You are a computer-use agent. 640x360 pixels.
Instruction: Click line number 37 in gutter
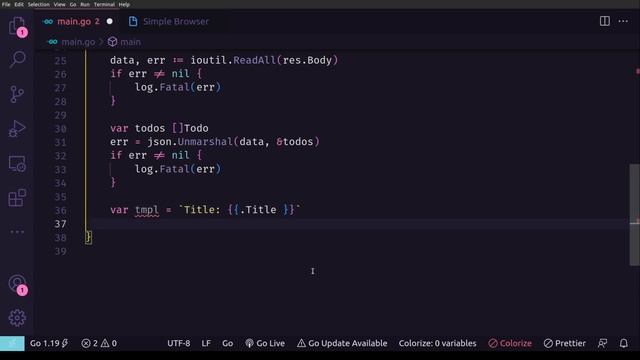[x=60, y=224]
